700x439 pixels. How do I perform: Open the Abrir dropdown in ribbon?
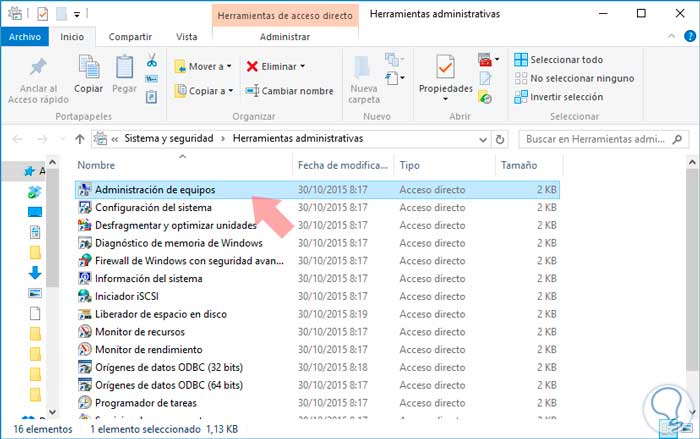pyautogui.click(x=497, y=59)
